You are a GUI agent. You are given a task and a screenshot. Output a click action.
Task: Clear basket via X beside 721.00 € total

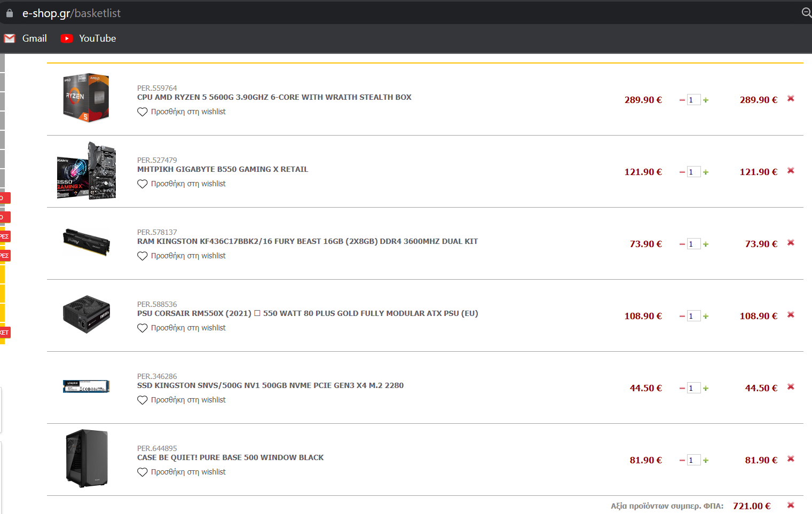tap(791, 505)
